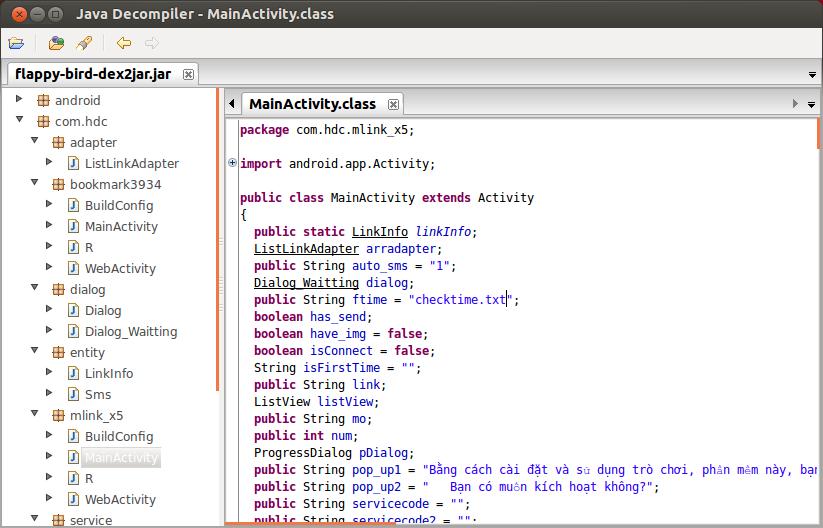
Task: Click the service package icon
Action: click(58, 520)
